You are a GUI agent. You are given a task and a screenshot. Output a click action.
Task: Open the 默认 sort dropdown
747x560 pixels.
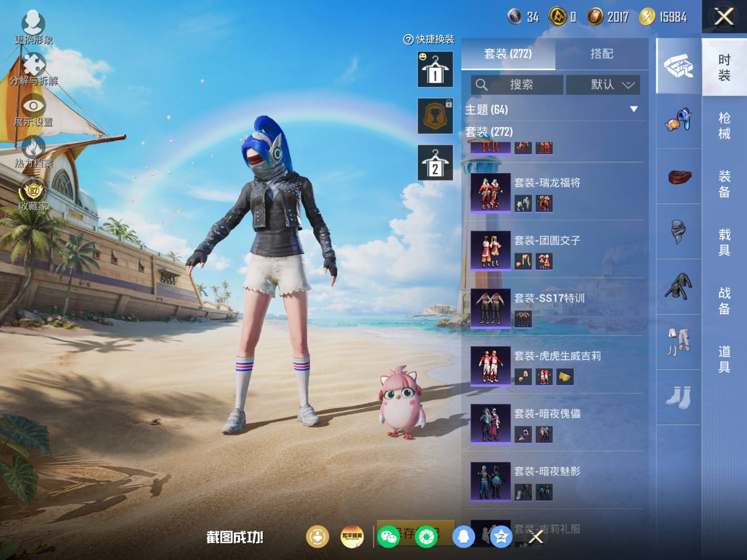[603, 85]
